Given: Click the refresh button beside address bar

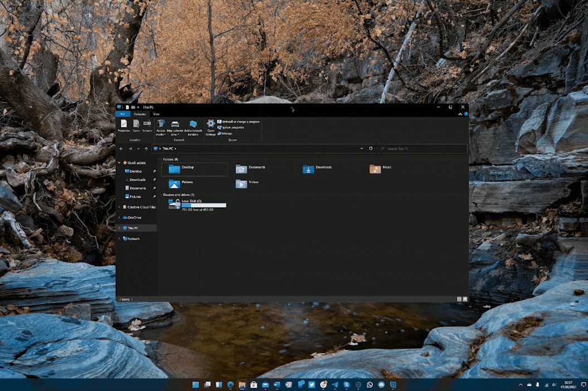Looking at the screenshot, I should 371,149.
